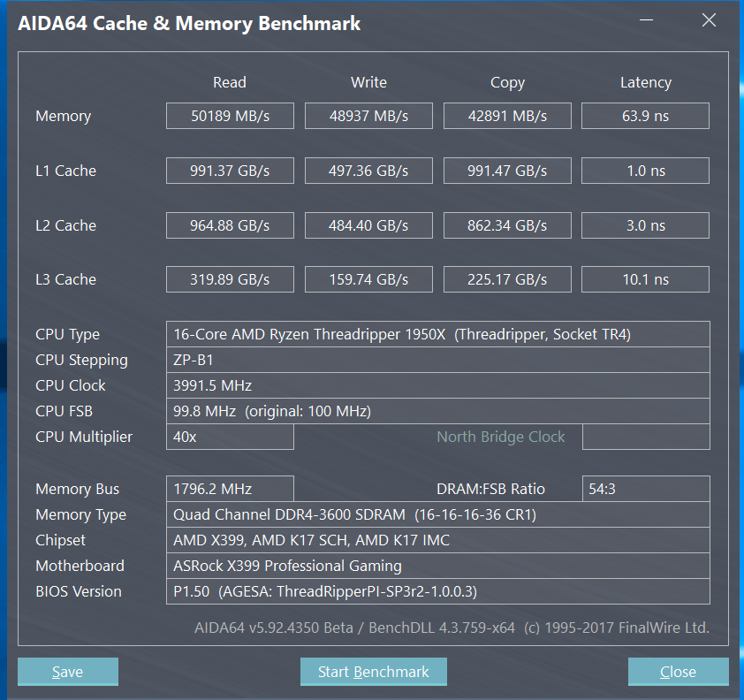Viewport: 744px width, 700px height.
Task: Click the L3 Cache Write 159.74 GB/s field
Action: click(x=368, y=279)
